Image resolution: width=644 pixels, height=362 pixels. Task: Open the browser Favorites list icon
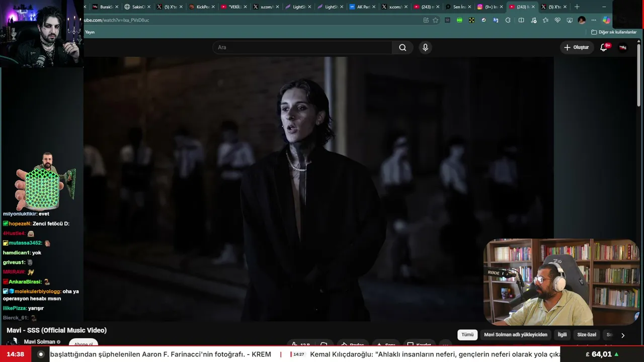tap(545, 20)
